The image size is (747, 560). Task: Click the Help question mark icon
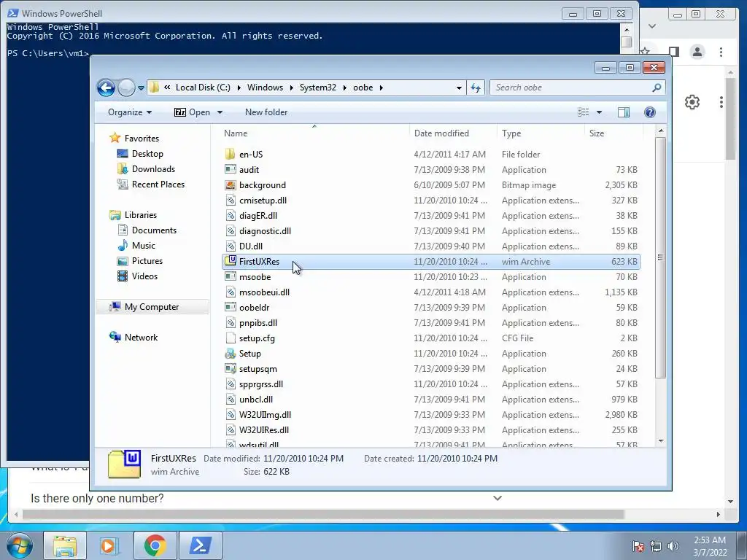coord(650,112)
